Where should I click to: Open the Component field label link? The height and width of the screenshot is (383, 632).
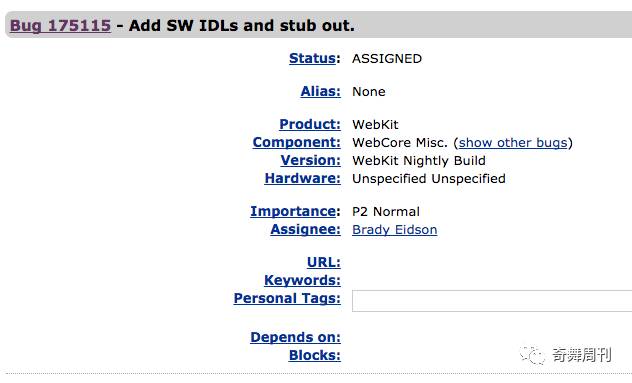(x=297, y=142)
